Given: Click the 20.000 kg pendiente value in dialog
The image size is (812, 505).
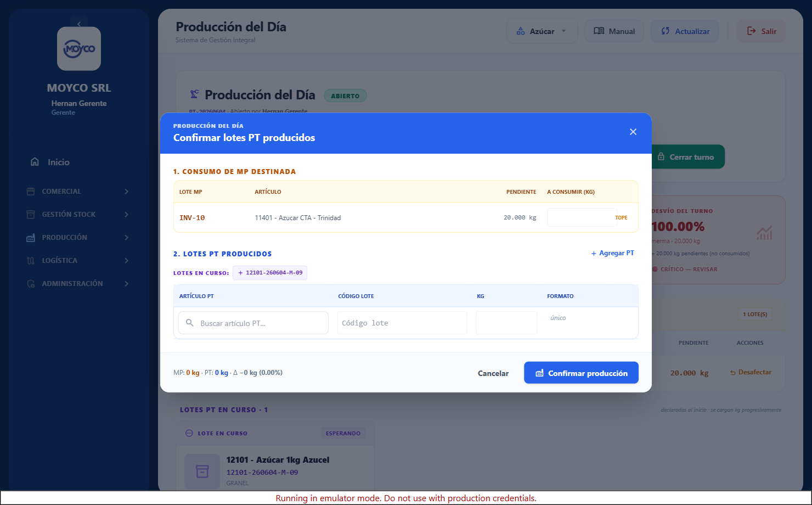Looking at the screenshot, I should coord(520,218).
